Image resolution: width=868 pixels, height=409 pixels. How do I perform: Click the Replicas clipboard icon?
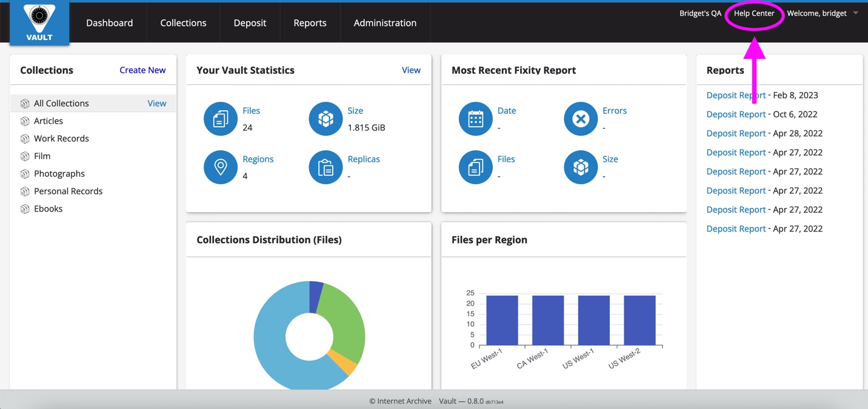326,167
